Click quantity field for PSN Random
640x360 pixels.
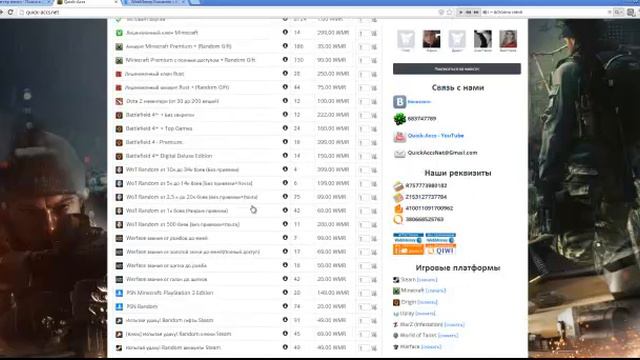[x=363, y=307]
